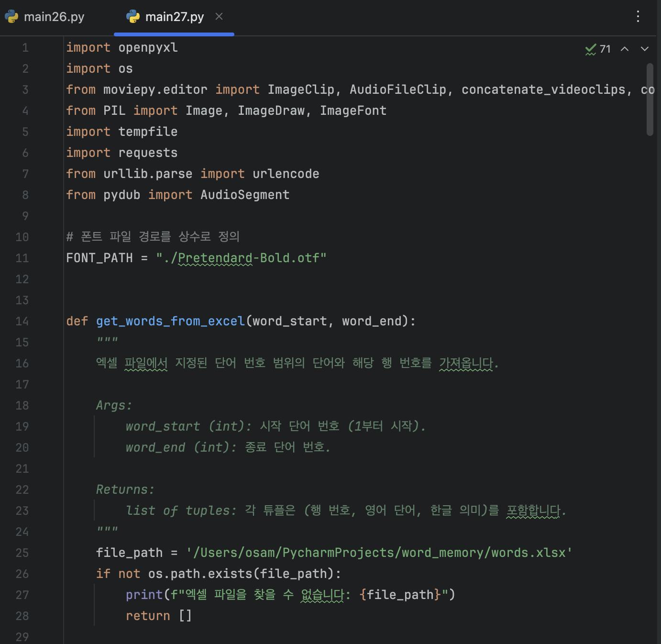
Task: Click the Python icon on main26.py tab
Action: (11, 17)
